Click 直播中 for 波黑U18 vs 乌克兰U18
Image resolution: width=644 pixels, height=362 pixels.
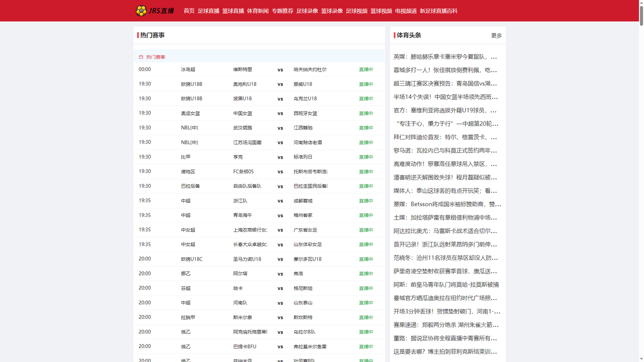click(x=366, y=99)
